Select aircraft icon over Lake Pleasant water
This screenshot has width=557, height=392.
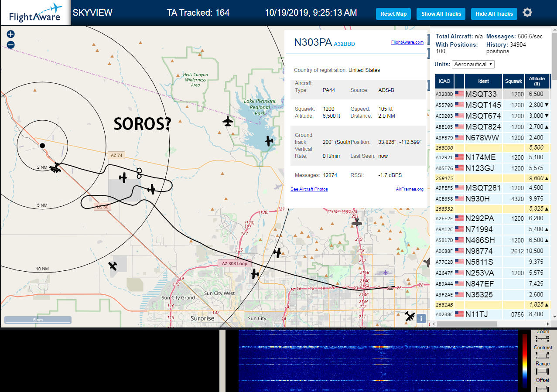click(x=269, y=140)
